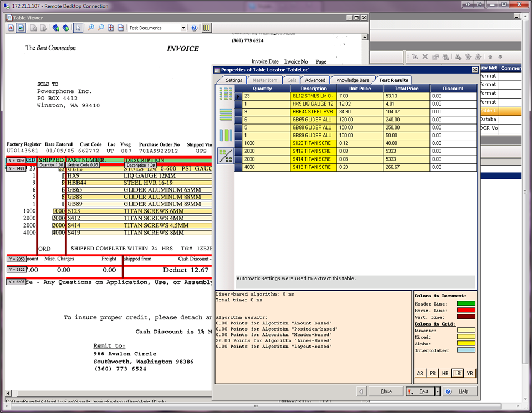Open the red letter A font icon
This screenshot has height=413, width=532.
click(x=11, y=28)
